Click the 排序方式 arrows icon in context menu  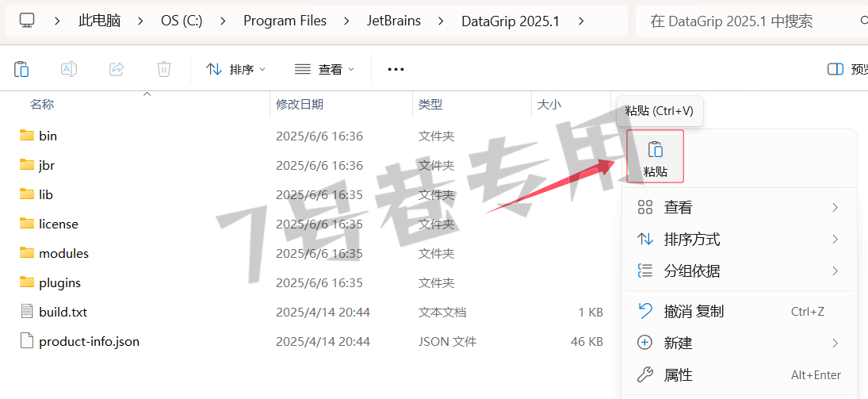(x=645, y=240)
